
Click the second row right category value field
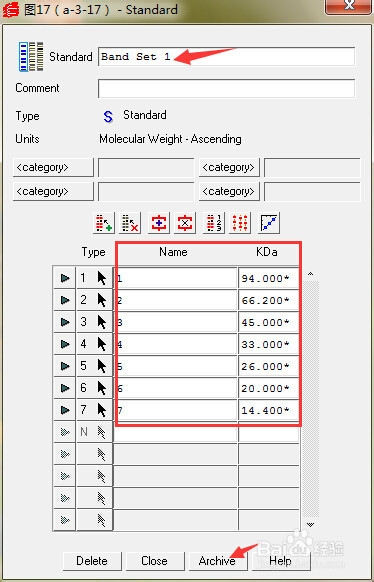point(312,191)
